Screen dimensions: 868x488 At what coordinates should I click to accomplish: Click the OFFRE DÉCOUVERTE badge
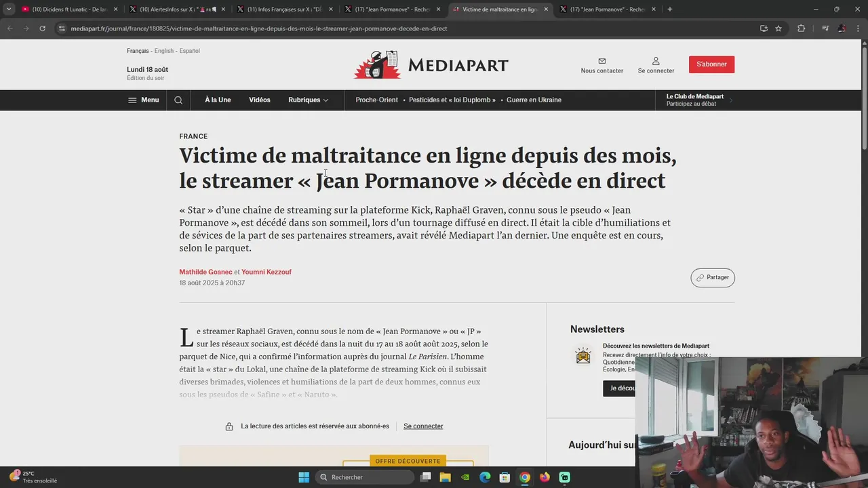click(x=408, y=461)
